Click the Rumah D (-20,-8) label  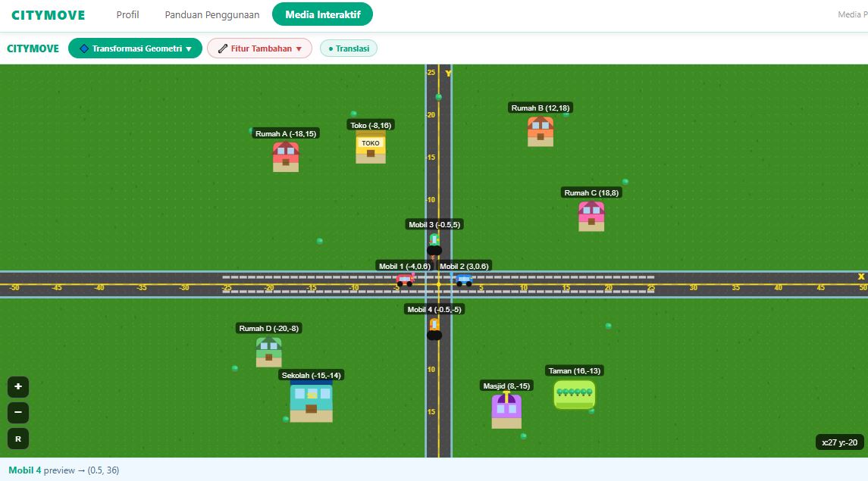coord(269,329)
